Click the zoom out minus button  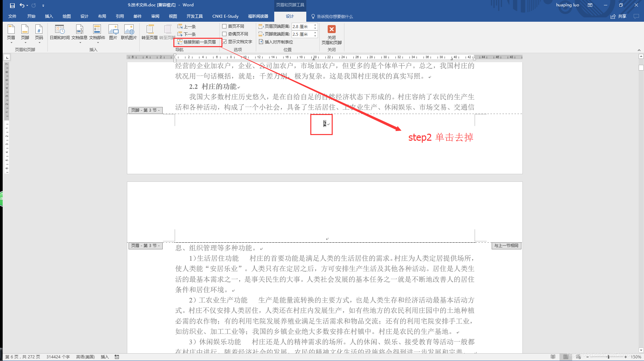coord(588,357)
